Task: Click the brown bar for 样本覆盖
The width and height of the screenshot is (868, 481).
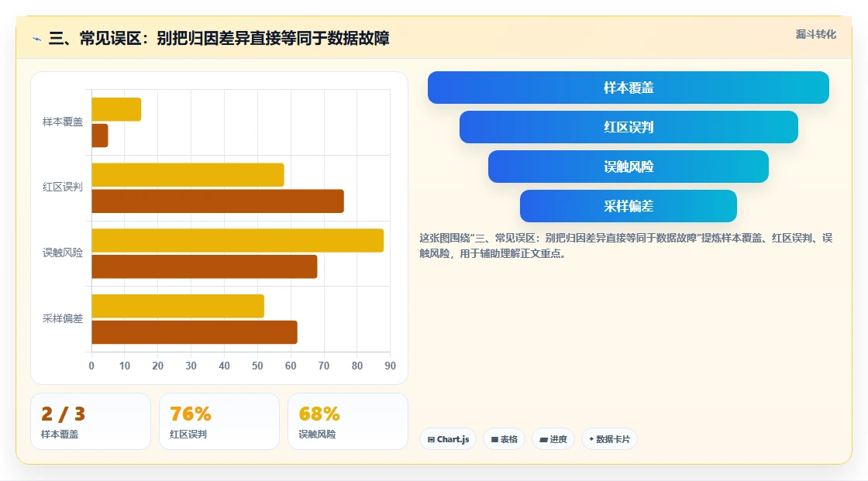Action: (x=100, y=136)
